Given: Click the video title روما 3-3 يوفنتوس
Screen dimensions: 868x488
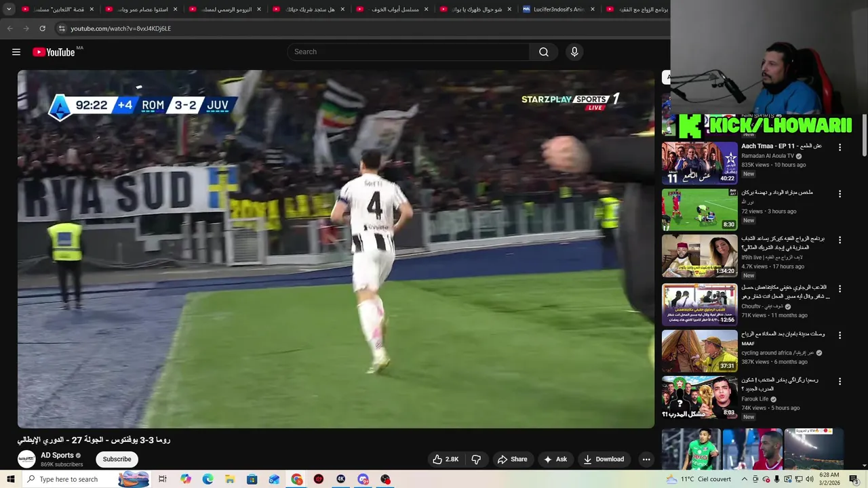Looking at the screenshot, I should tap(94, 440).
